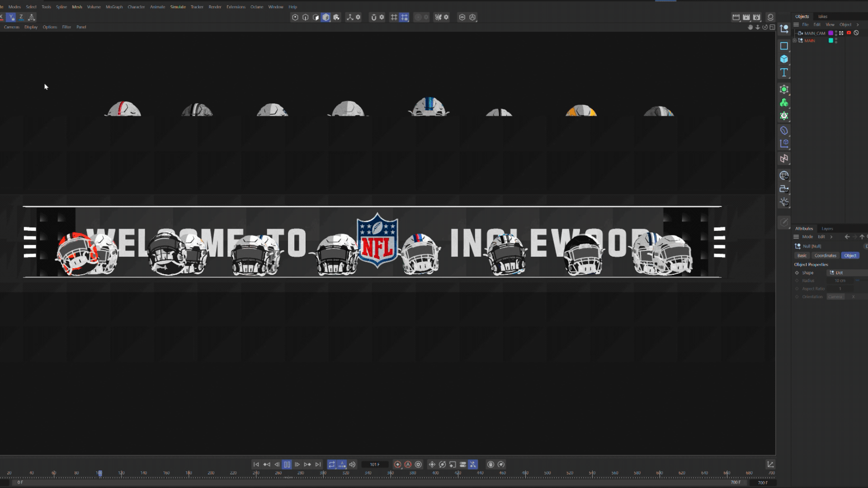Toggle rotation keyframe recording
This screenshot has height=488, width=868.
click(x=443, y=465)
